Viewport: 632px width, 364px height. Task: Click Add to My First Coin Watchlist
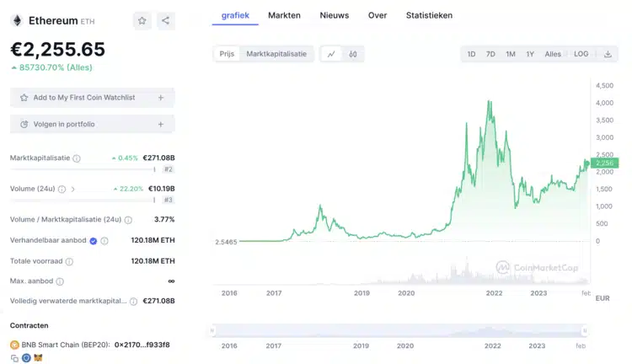pyautogui.click(x=93, y=98)
